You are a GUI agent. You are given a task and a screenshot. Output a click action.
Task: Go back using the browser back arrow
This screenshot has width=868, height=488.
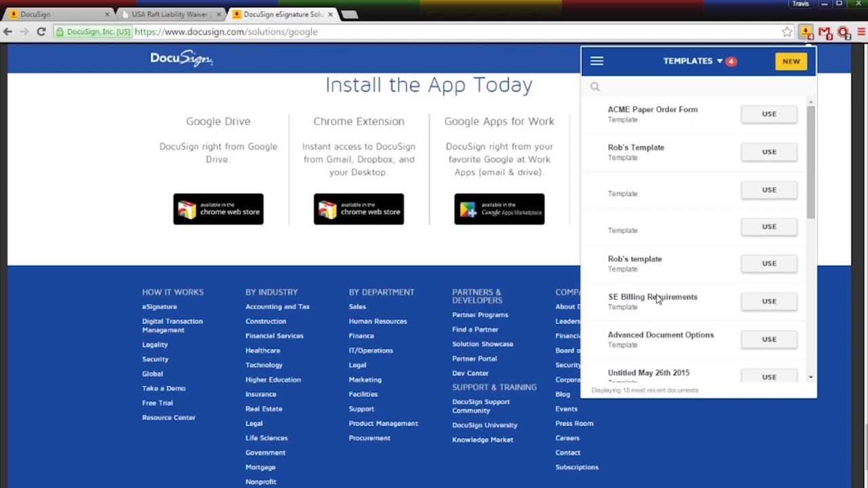(8, 32)
